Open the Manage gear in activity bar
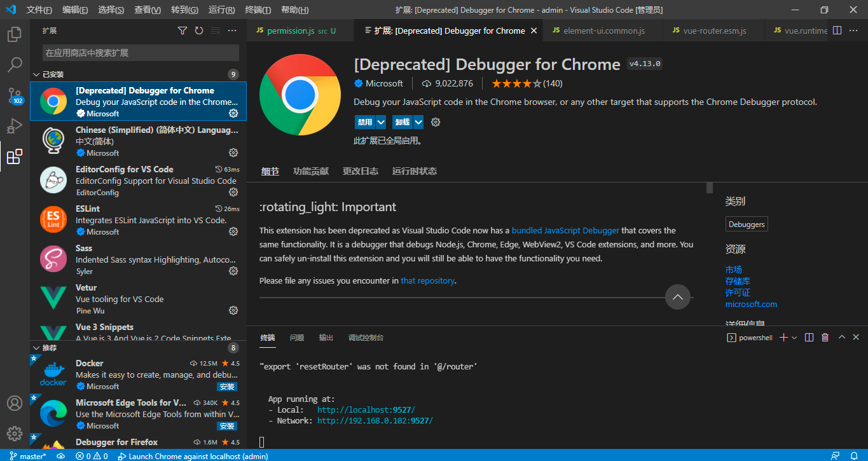 point(15,434)
